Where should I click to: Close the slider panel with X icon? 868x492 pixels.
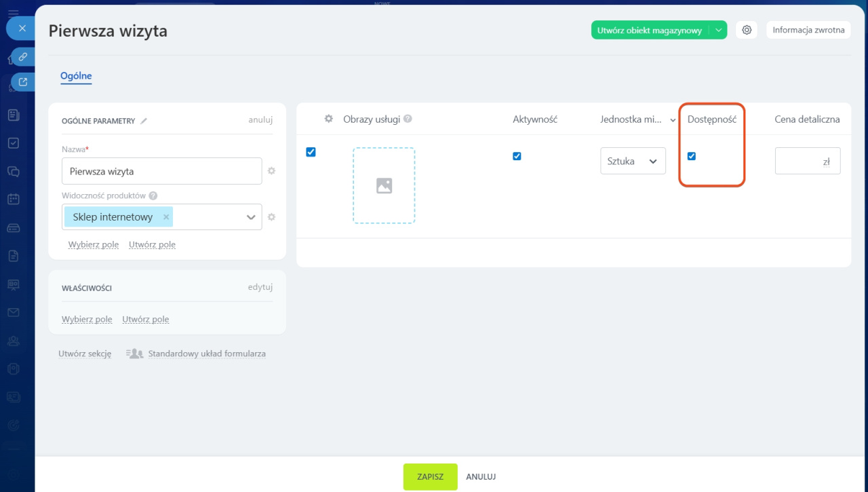(22, 29)
